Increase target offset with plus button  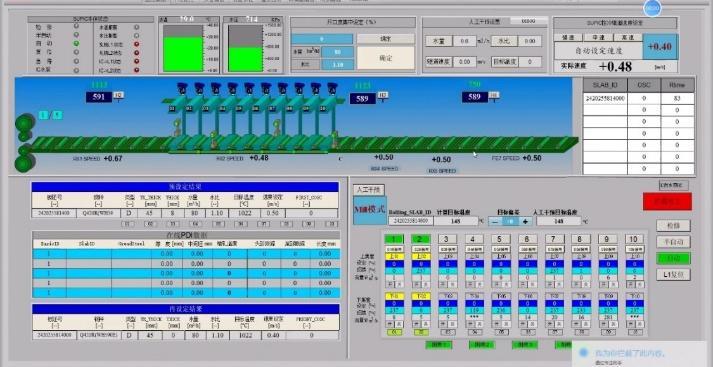[x=525, y=221]
